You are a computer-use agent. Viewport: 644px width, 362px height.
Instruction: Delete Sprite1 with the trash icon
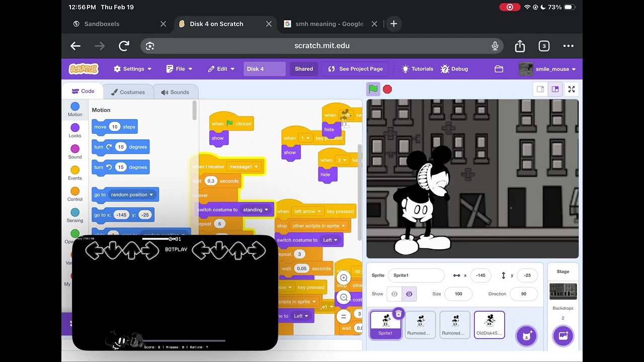(398, 314)
